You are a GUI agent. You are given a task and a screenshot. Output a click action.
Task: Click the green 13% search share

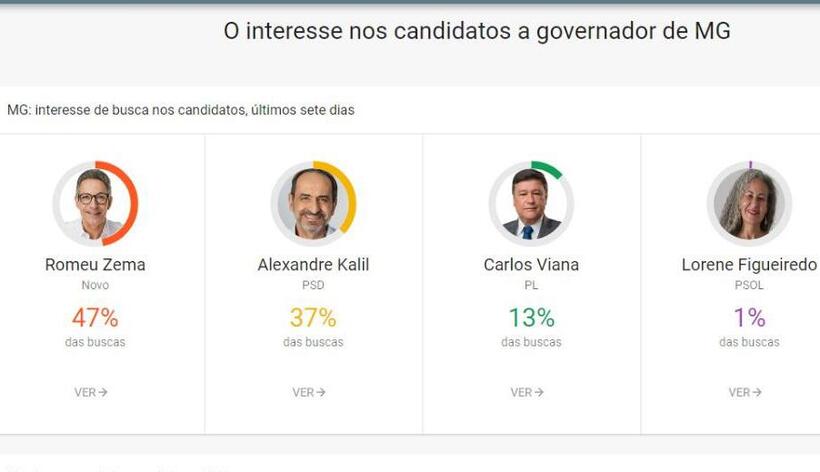tap(531, 317)
